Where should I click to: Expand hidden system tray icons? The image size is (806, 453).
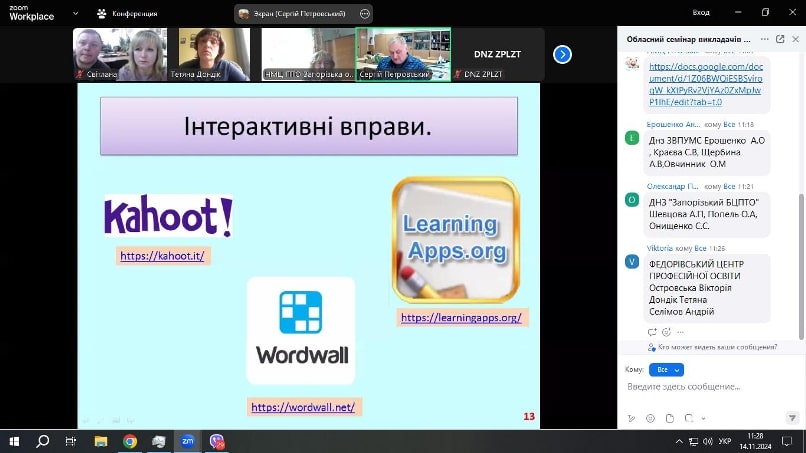pos(679,442)
